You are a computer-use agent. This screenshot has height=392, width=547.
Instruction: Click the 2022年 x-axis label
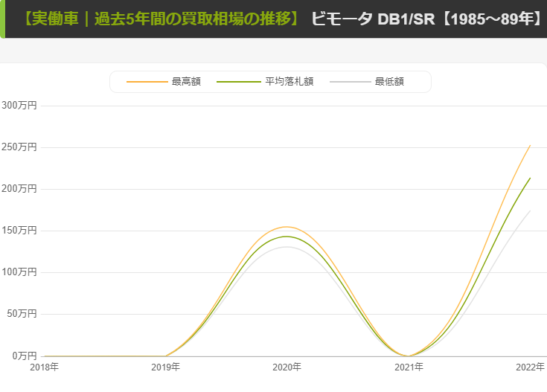point(530,367)
